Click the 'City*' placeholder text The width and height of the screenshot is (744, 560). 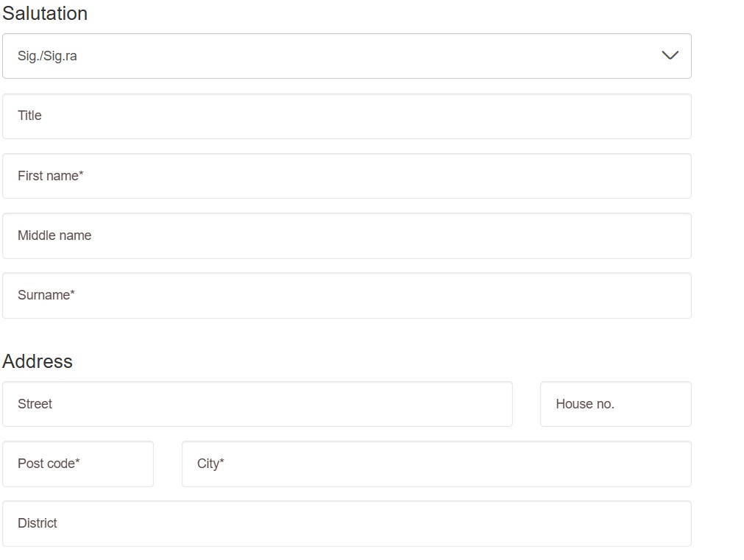pos(210,464)
